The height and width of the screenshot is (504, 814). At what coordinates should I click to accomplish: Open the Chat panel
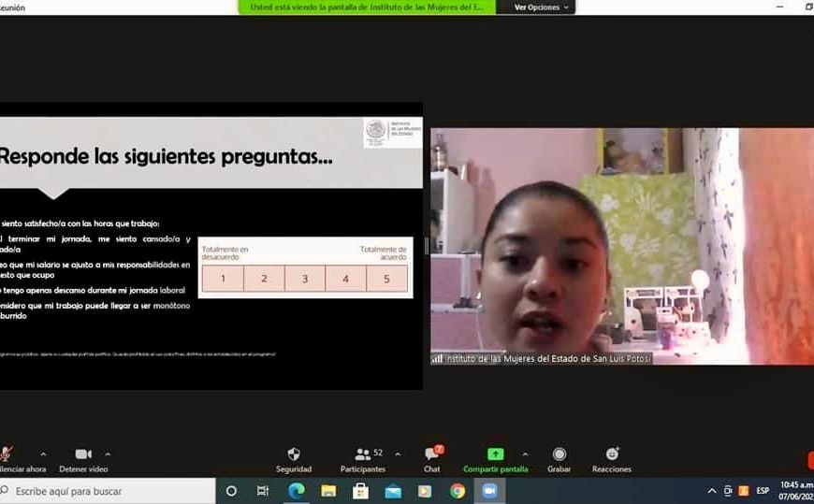tap(431, 458)
